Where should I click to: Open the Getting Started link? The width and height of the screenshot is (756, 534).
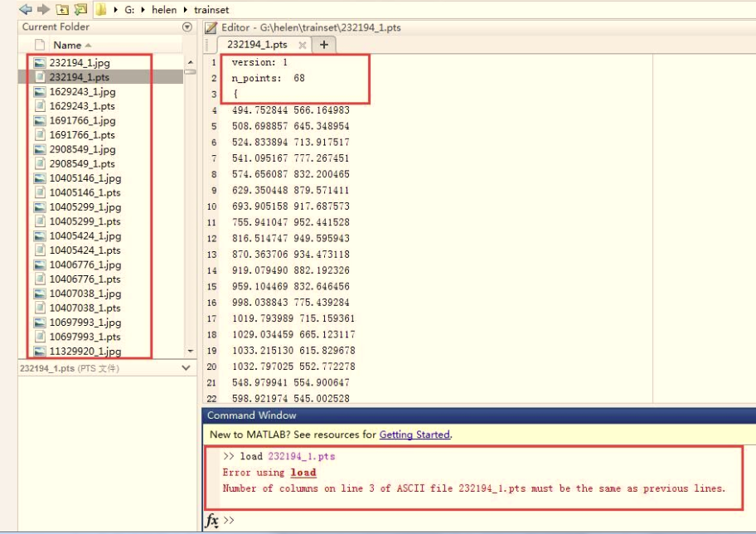[x=414, y=434]
